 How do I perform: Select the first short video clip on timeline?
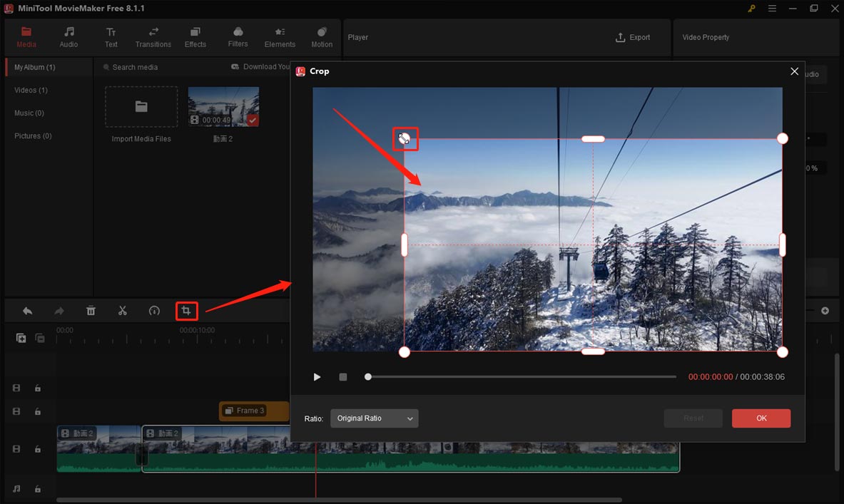pyautogui.click(x=99, y=448)
